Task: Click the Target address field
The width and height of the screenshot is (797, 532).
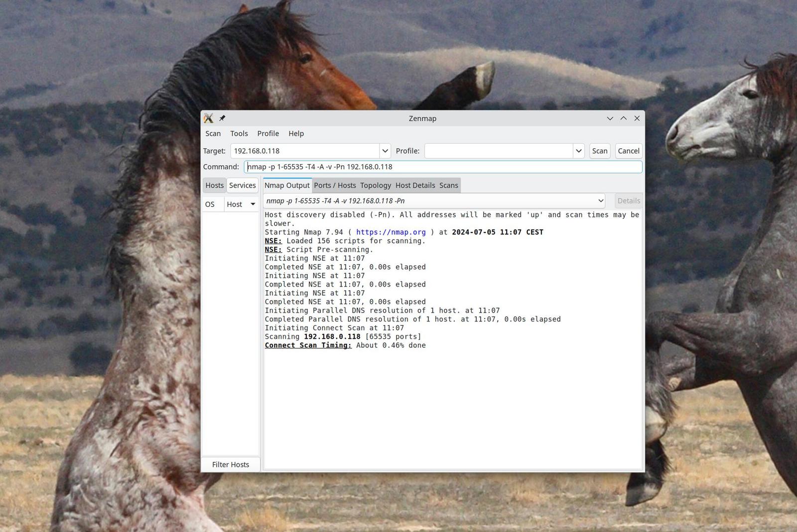Action: pyautogui.click(x=305, y=151)
